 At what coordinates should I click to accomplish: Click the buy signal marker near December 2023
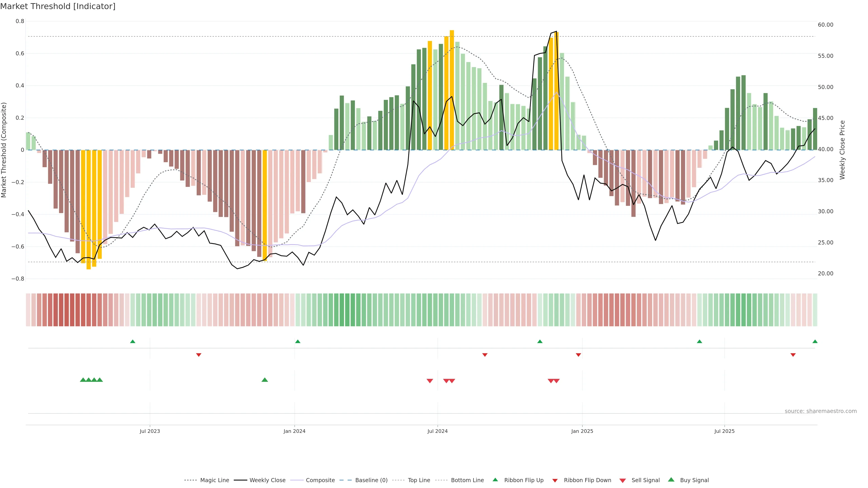pyautogui.click(x=265, y=380)
